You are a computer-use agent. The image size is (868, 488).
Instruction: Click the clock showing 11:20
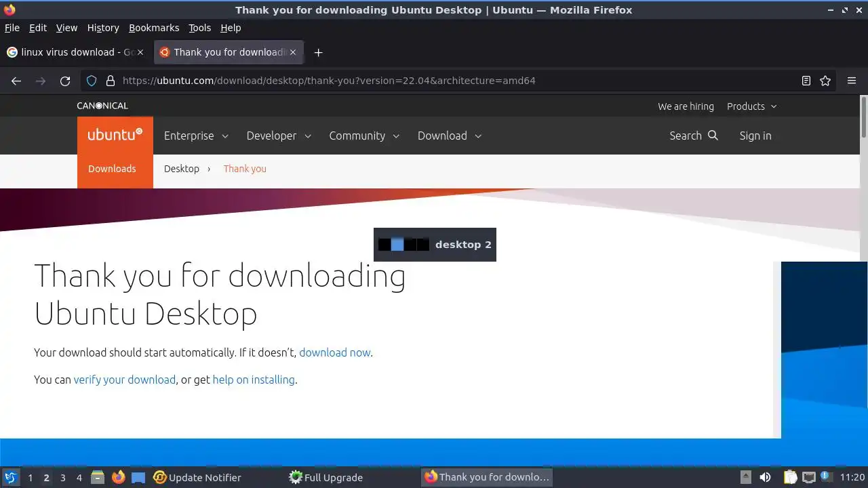tap(852, 477)
